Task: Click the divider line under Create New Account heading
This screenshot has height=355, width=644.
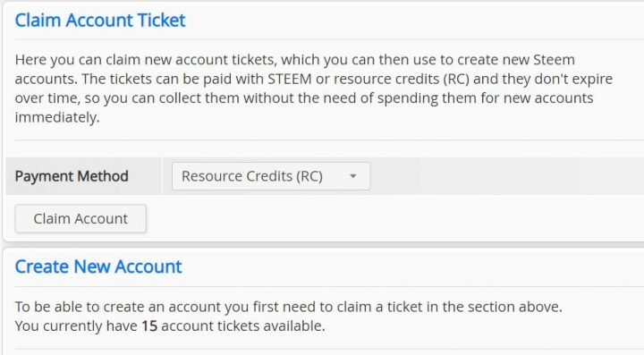Action: [x=329, y=286]
